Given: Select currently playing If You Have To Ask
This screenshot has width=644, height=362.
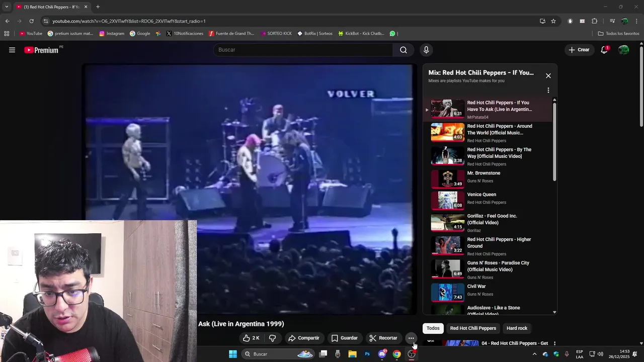Looking at the screenshot, I should click(x=488, y=110).
